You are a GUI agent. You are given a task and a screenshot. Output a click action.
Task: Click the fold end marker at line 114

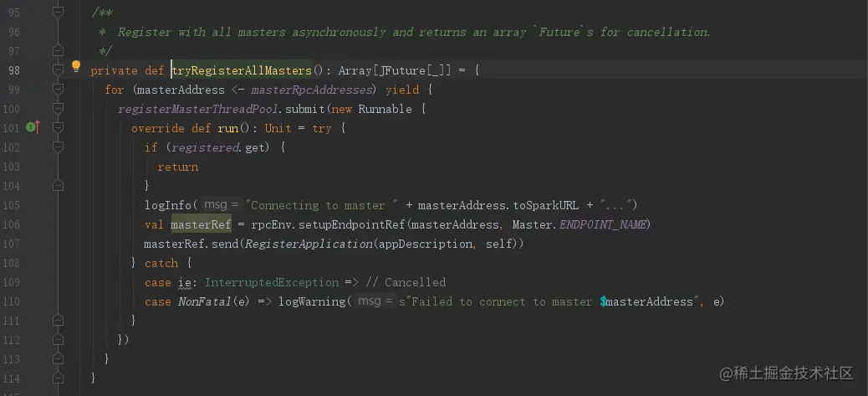click(x=59, y=378)
